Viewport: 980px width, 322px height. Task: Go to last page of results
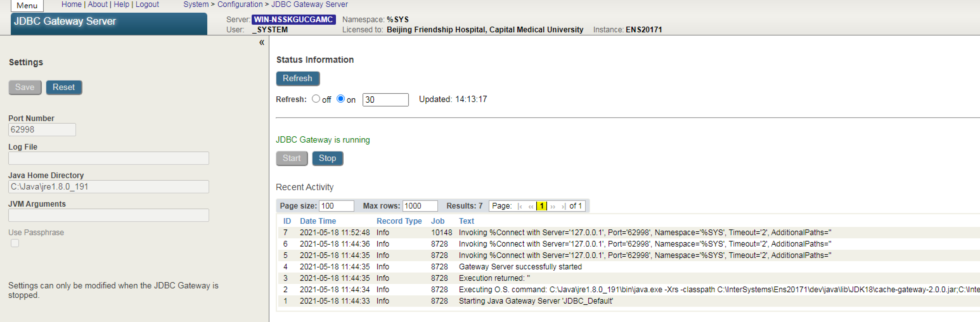[x=564, y=206]
